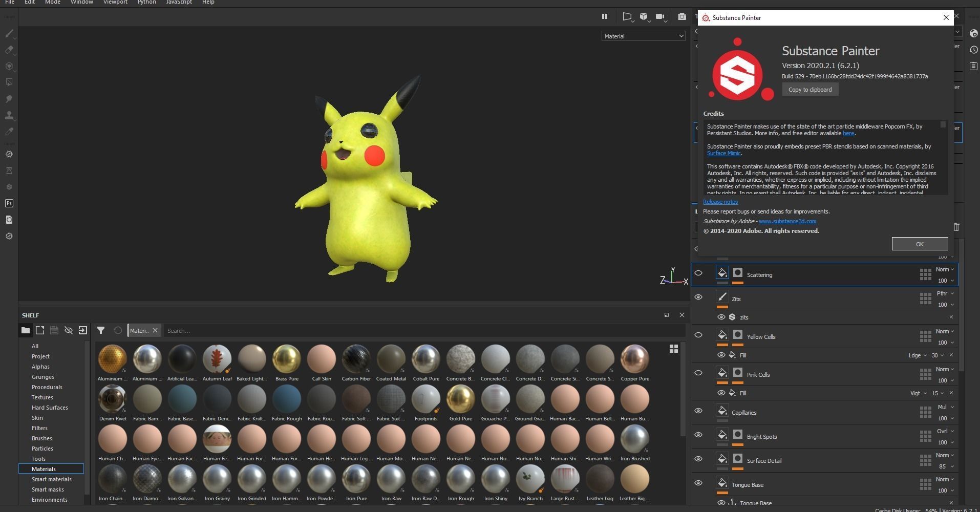Select the Projection tool
The image size is (980, 512).
[x=9, y=67]
